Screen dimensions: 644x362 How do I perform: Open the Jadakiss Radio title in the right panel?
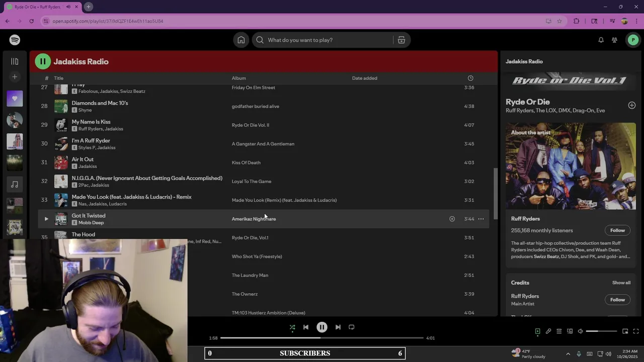(x=524, y=61)
